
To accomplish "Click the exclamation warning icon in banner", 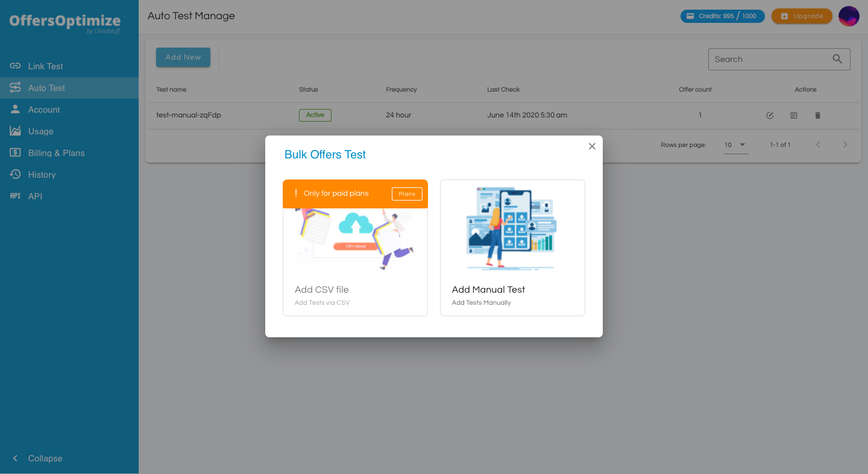I will point(296,193).
